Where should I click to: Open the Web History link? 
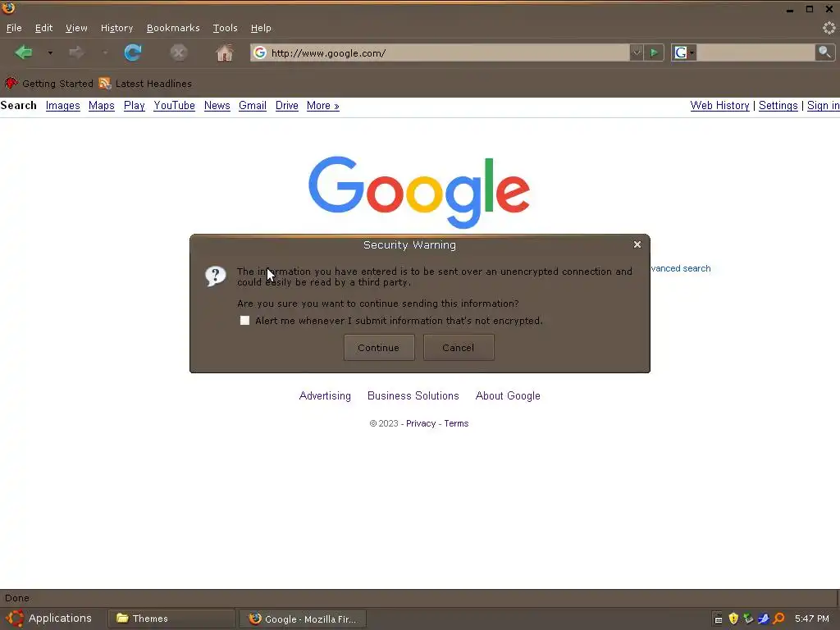[719, 106]
